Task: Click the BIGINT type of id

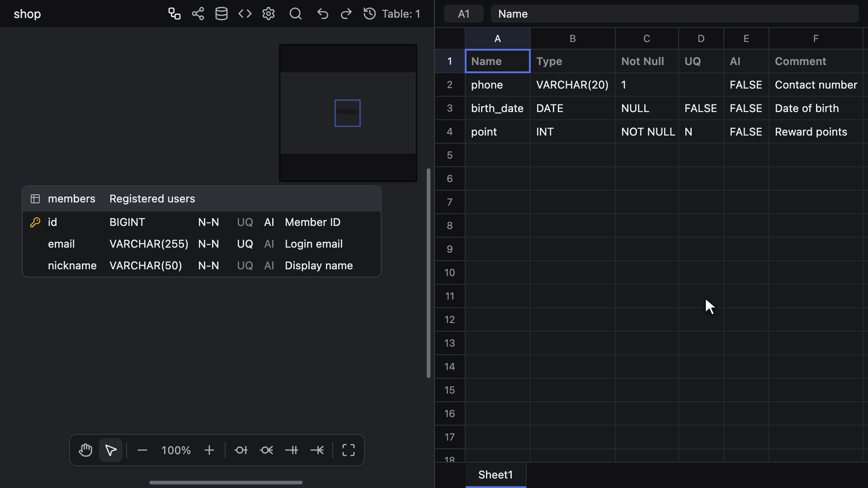Action: (127, 222)
